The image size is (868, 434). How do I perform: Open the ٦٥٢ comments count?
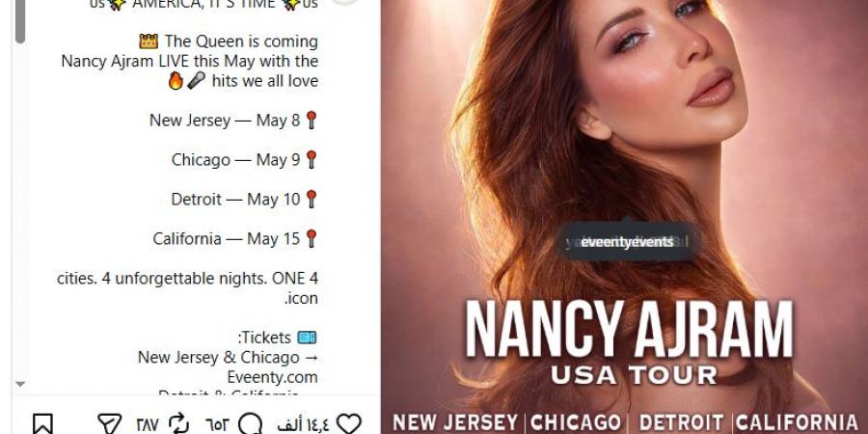tap(218, 424)
